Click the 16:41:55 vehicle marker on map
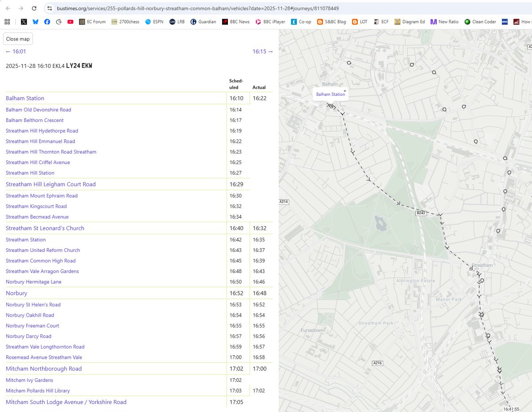The height and width of the screenshot is (412, 532). (x=511, y=408)
